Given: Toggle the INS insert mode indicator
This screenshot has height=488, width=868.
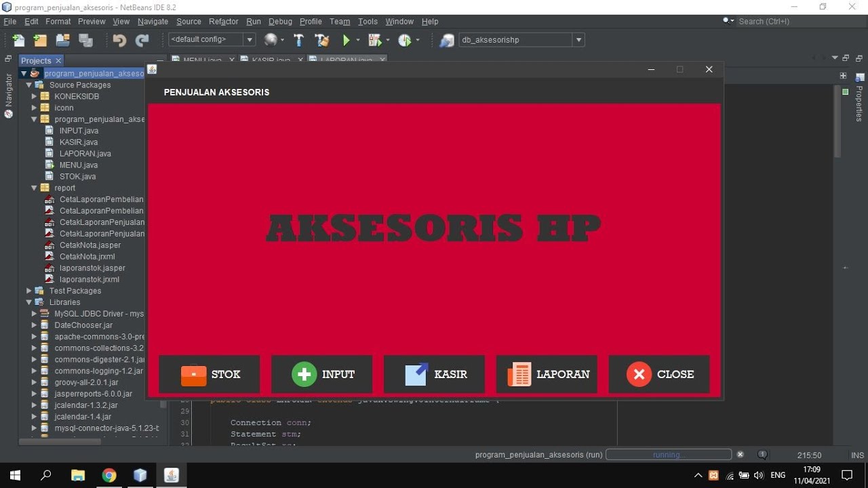Looking at the screenshot, I should tap(857, 455).
